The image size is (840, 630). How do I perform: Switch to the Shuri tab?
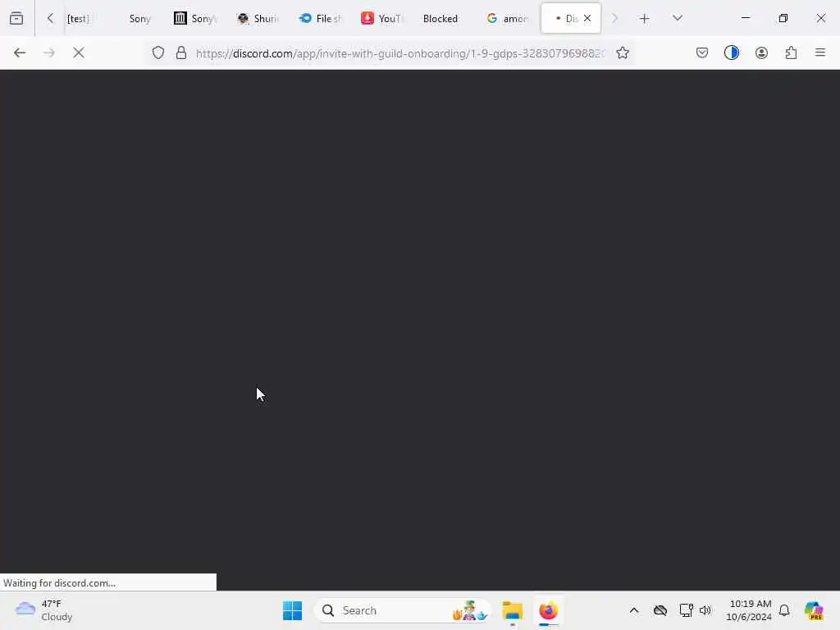(x=258, y=19)
